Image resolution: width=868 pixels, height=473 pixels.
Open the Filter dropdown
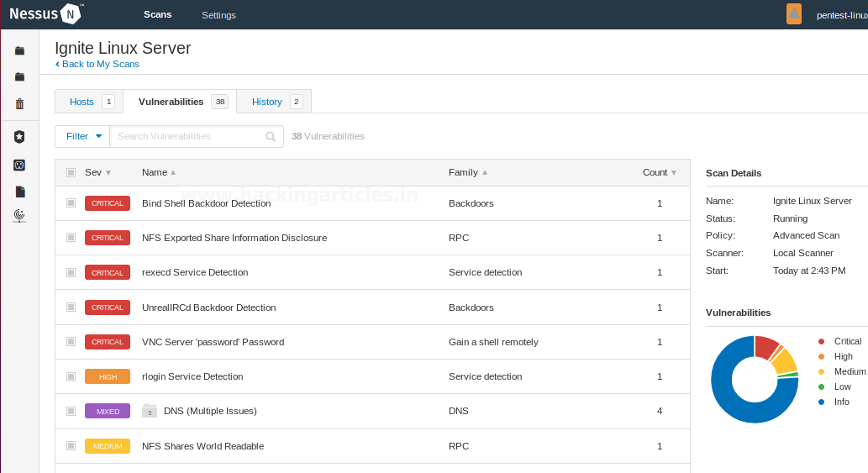pyautogui.click(x=82, y=136)
